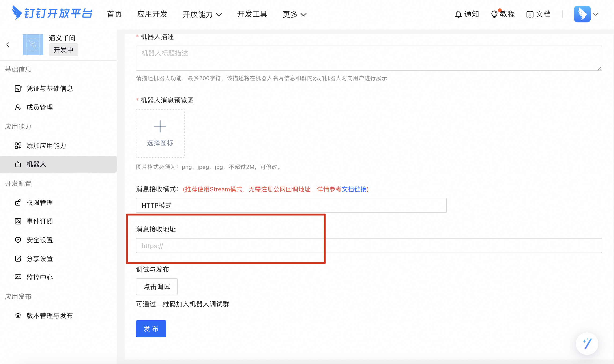The height and width of the screenshot is (364, 614).
Task: Open 凭证与基础信息 in the sidebar
Action: 49,89
